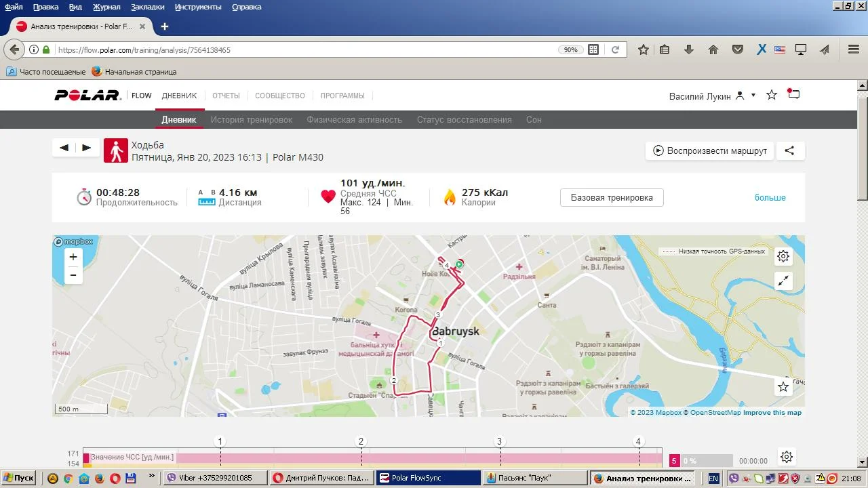This screenshot has width=868, height=488.
Task: Expand more training details via больше
Action: [x=770, y=198]
